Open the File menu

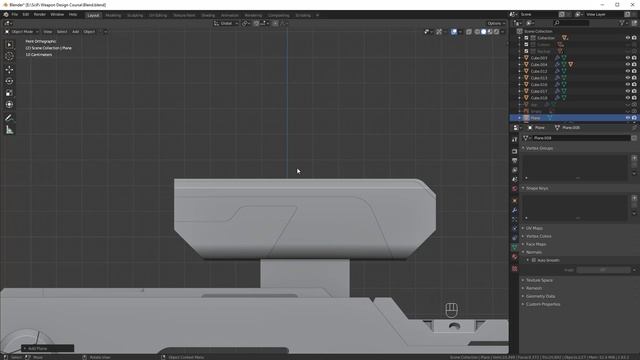pos(15,14)
